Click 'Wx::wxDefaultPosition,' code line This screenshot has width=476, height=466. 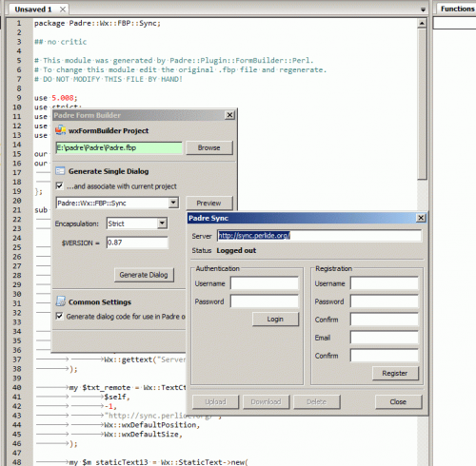point(152,425)
